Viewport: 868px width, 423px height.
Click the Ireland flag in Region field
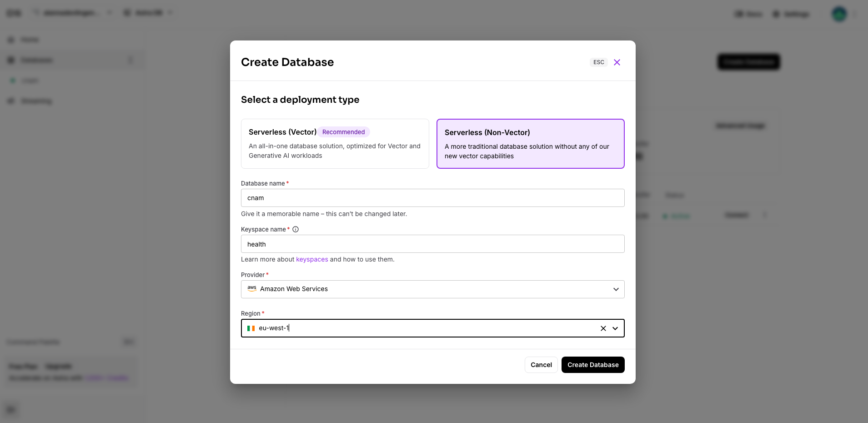pos(251,328)
